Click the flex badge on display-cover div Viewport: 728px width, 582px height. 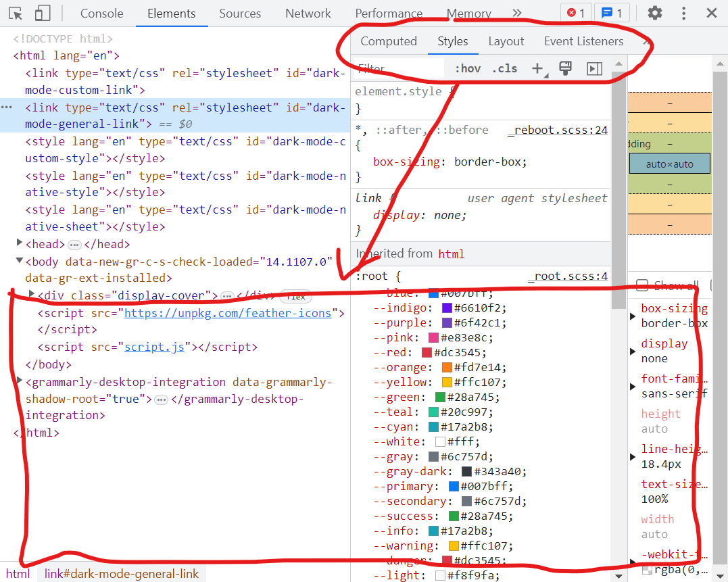[296, 297]
